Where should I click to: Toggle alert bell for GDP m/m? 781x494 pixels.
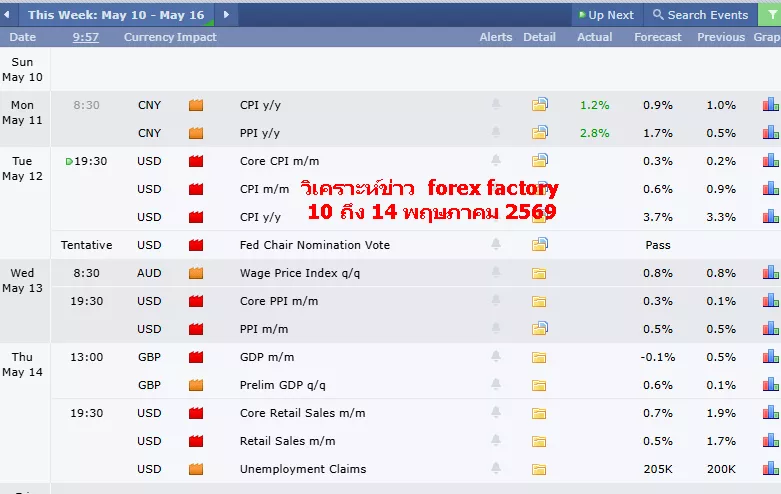click(496, 357)
